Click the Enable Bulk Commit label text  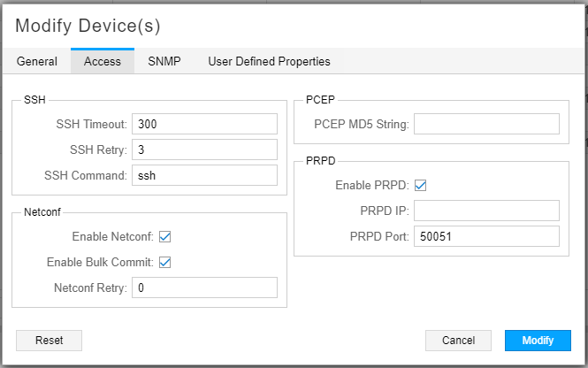pyautogui.click(x=99, y=263)
